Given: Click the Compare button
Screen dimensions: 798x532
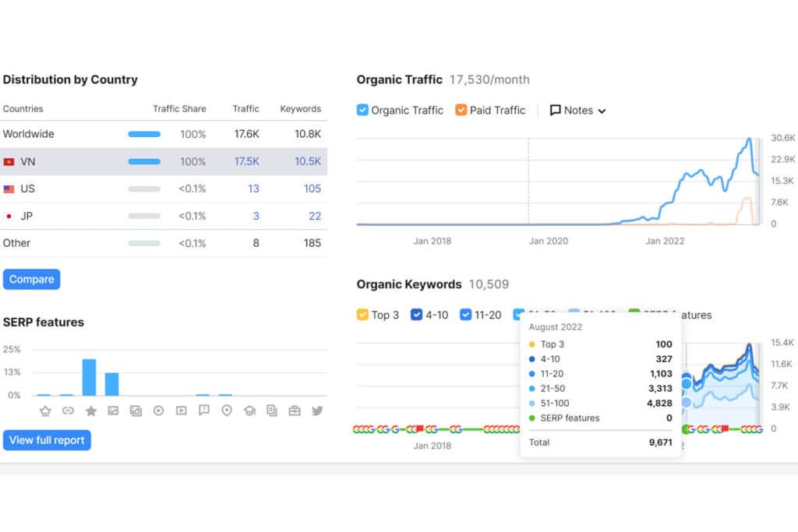Looking at the screenshot, I should (31, 279).
